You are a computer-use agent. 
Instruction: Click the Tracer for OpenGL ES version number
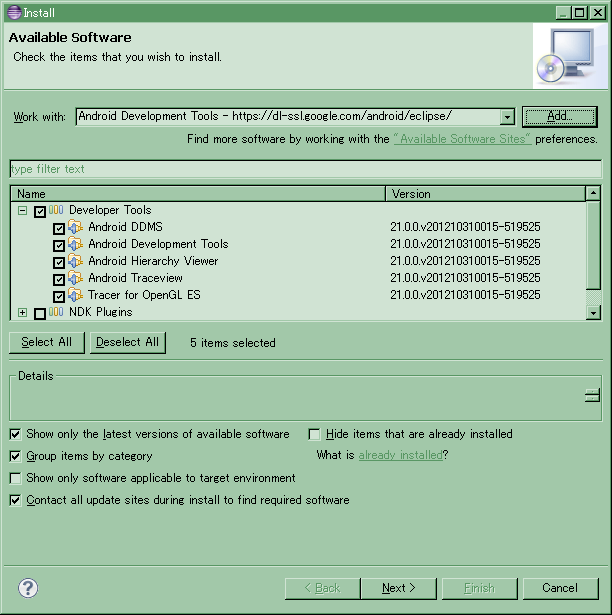tap(465, 295)
